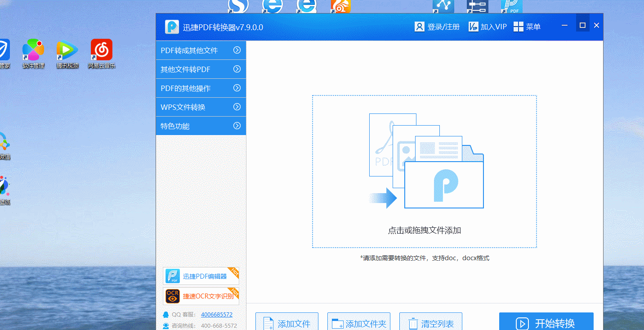Select the Sogou S desktop icon

click(x=238, y=6)
